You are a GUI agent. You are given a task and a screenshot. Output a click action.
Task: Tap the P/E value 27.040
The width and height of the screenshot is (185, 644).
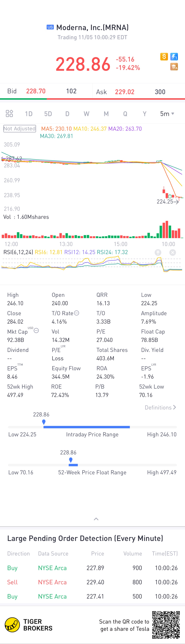(104, 340)
